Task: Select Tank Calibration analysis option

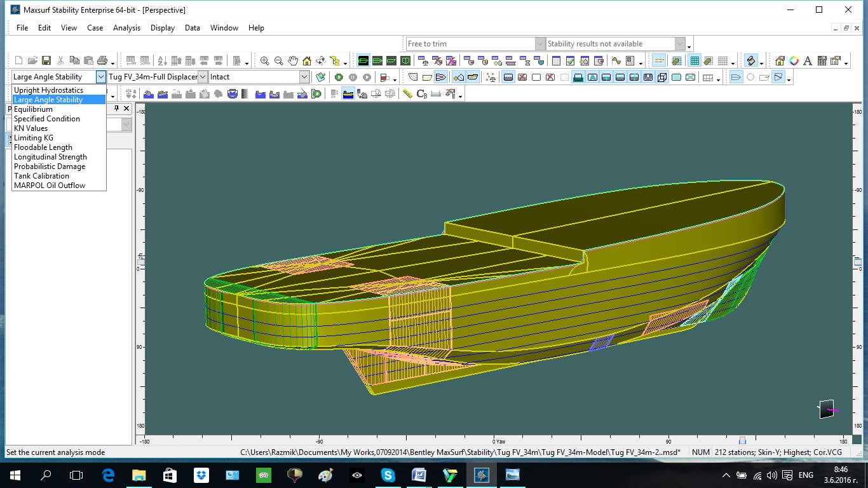Action: click(x=41, y=176)
